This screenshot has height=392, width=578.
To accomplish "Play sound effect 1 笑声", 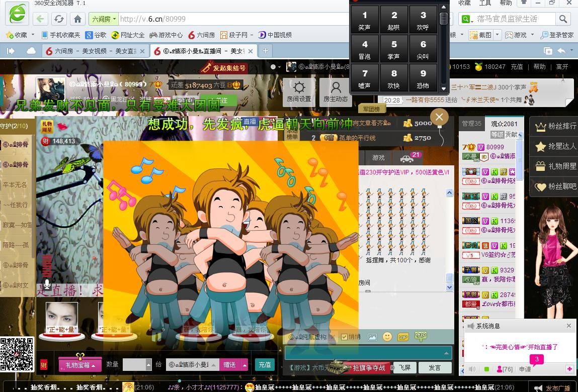I will [365, 20].
